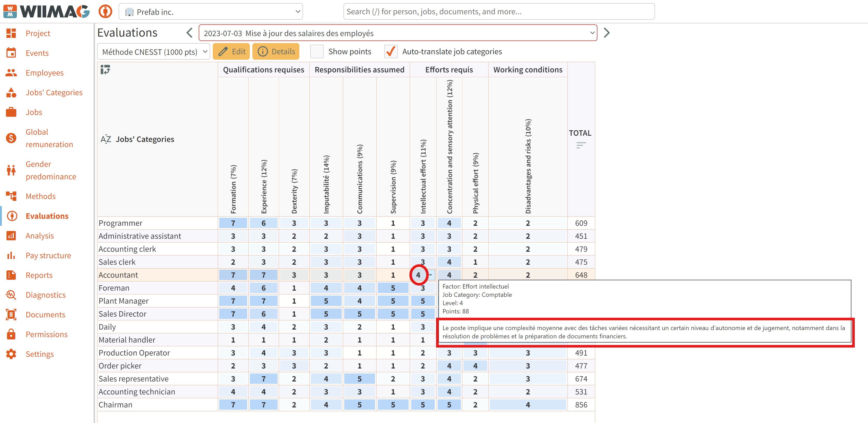Select the Evaluations menu item
The image size is (868, 423).
click(x=47, y=216)
